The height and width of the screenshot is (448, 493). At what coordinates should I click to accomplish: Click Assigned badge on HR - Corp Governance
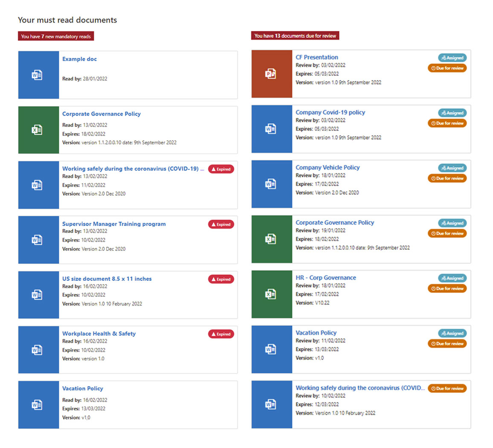(x=452, y=278)
